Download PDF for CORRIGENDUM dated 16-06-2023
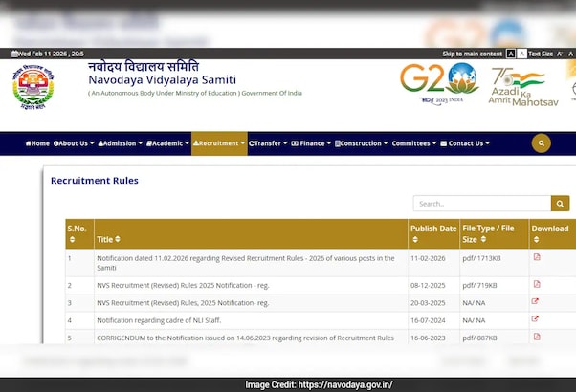This screenshot has height=392, width=576. pyautogui.click(x=537, y=337)
